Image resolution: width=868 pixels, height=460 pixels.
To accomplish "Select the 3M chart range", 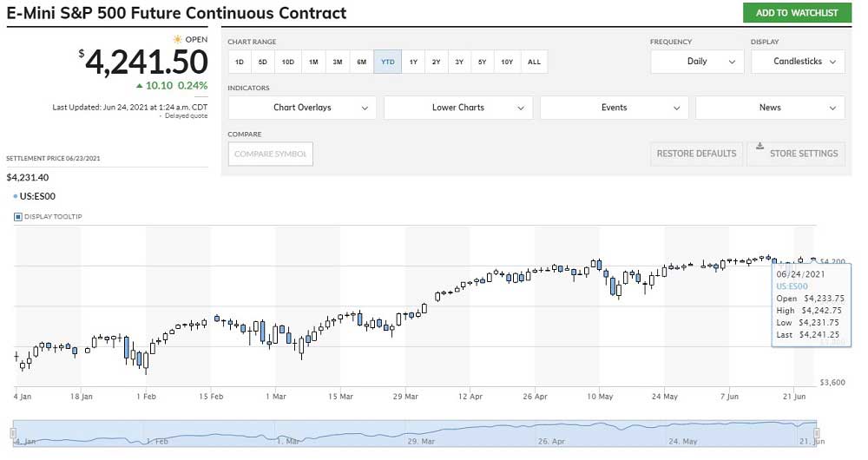I will (x=337, y=62).
